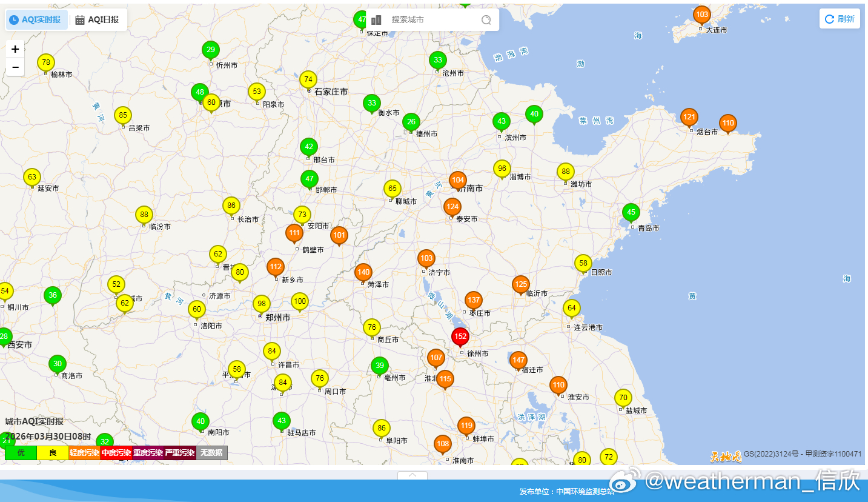Click the AQI 74 marker at 石家庄市
The height and width of the screenshot is (502, 868).
[308, 79]
